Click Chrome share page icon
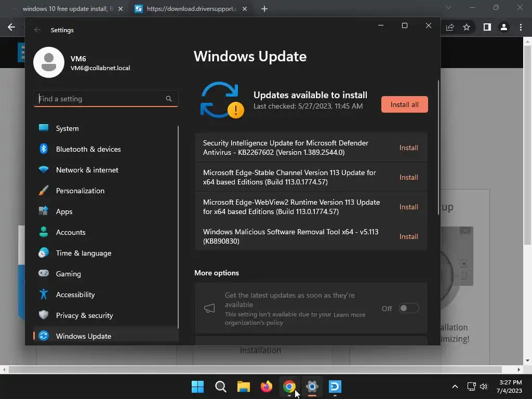Viewport: 532px width, 399px height. 450,27
